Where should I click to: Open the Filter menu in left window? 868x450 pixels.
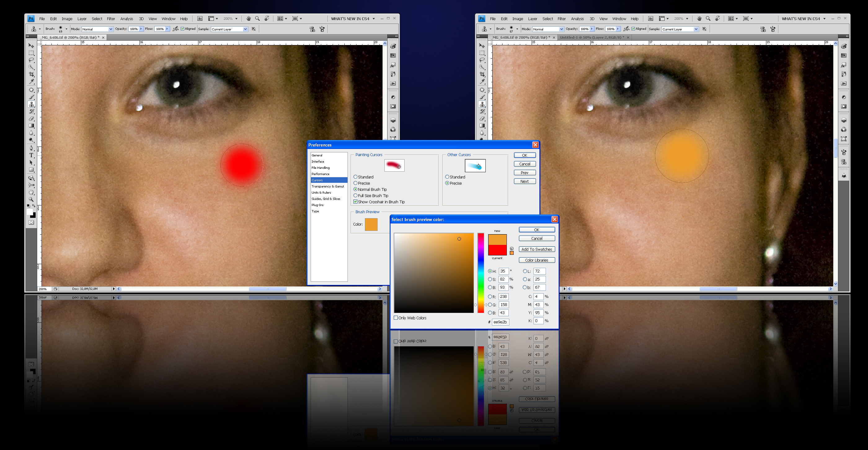coord(111,19)
